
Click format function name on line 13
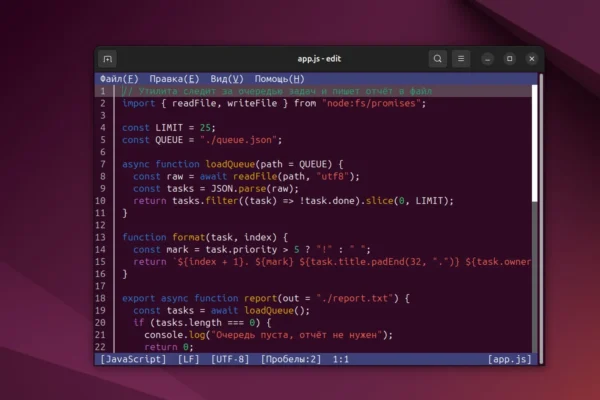[188, 237]
